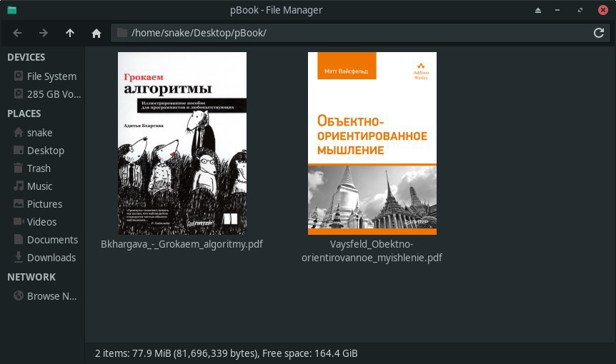Click the PLACES section header
Viewport: 616px width, 364px height.
click(x=24, y=113)
